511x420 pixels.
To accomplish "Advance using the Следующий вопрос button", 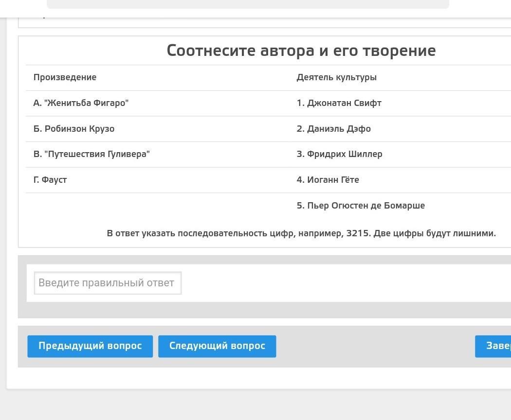I will [217, 346].
